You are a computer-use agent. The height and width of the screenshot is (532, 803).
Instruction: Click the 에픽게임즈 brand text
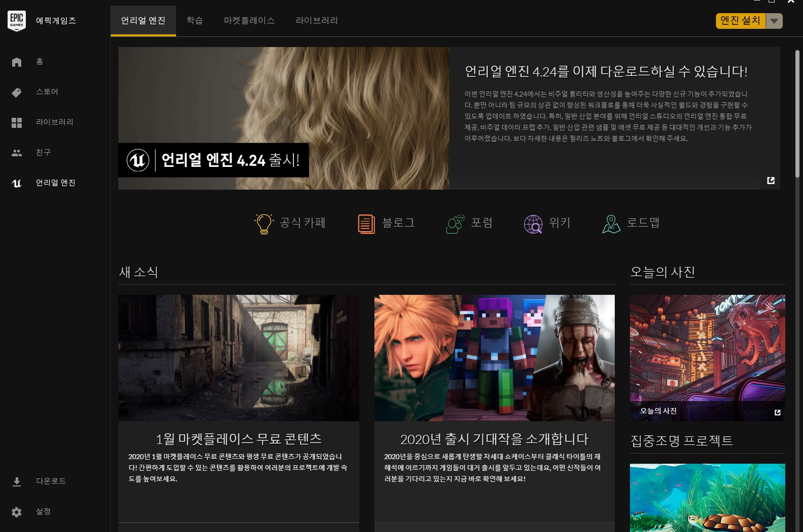(x=56, y=21)
